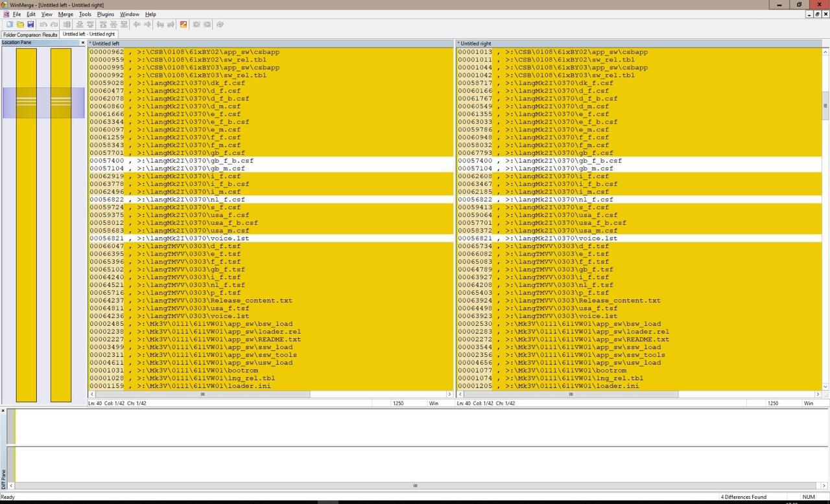Undo the last merge action

(x=43, y=25)
